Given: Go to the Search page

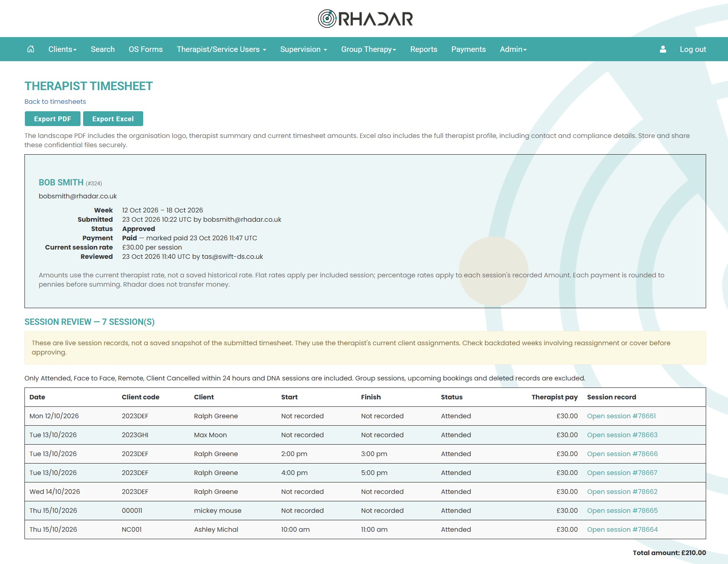Looking at the screenshot, I should (103, 49).
